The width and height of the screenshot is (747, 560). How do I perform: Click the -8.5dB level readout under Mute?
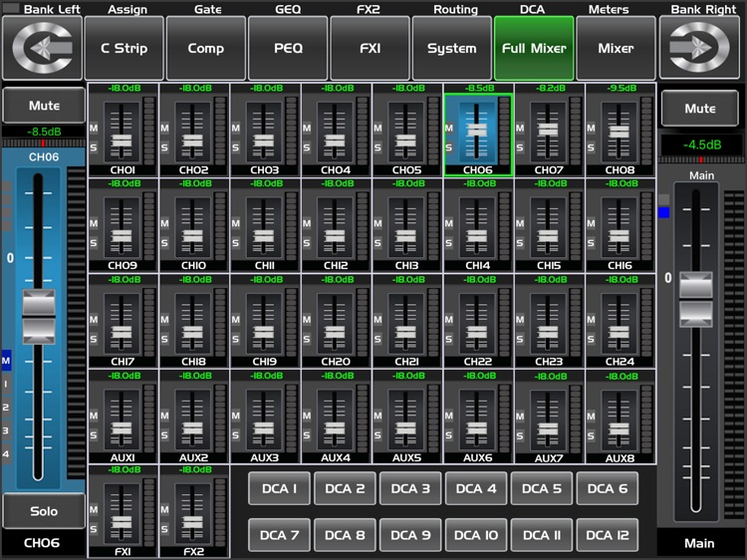[x=44, y=132]
